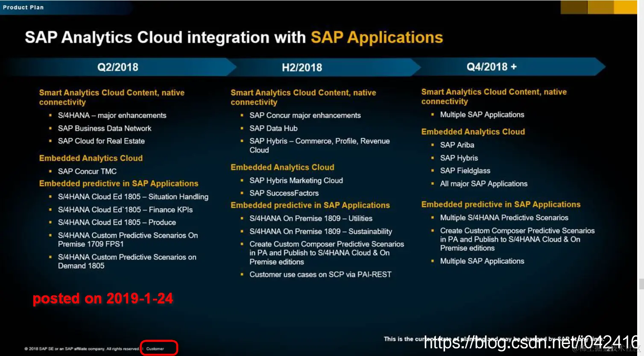The width and height of the screenshot is (644, 356).
Task: Click 'Smart Analytics Cloud Content' heading under Q2/2018
Action: tap(112, 97)
